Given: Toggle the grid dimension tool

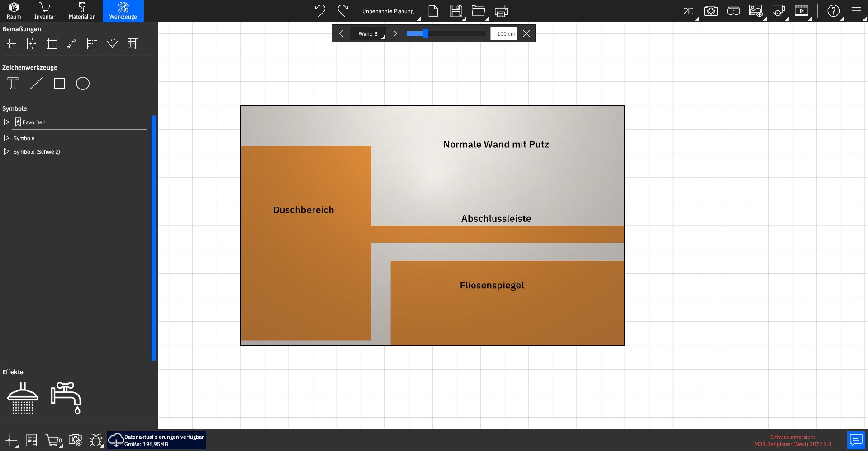Looking at the screenshot, I should click(132, 43).
